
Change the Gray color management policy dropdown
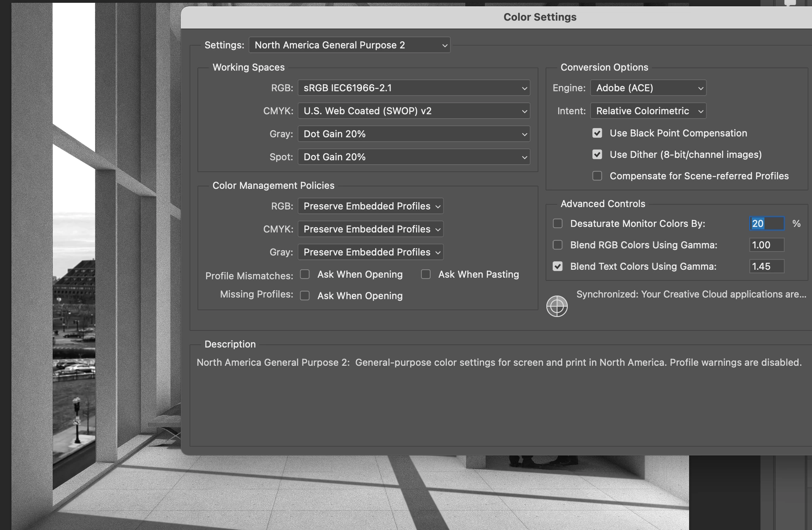click(370, 252)
